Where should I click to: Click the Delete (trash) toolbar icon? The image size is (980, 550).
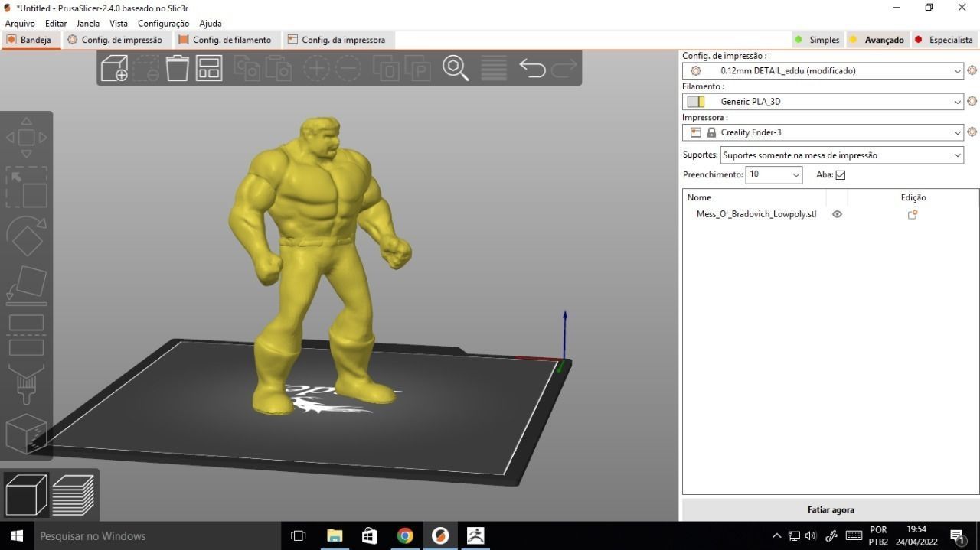178,68
